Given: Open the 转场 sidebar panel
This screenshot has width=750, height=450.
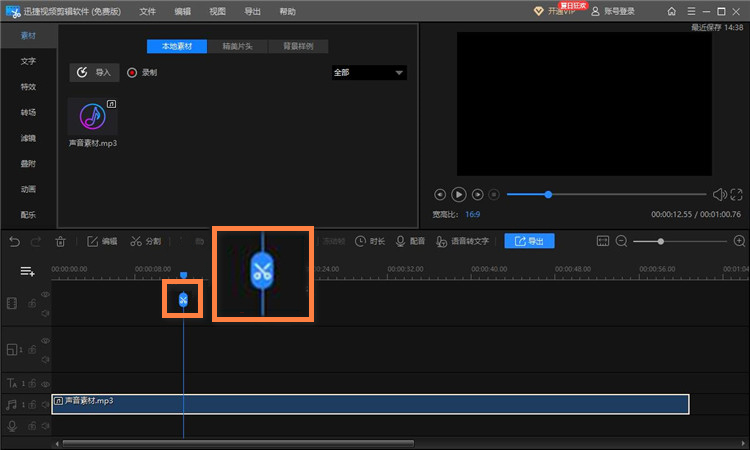Looking at the screenshot, I should tap(28, 112).
